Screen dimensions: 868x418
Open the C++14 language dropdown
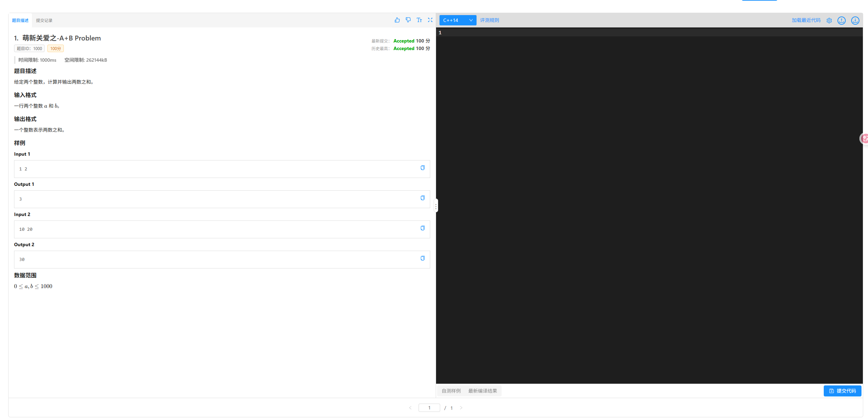[x=457, y=20]
